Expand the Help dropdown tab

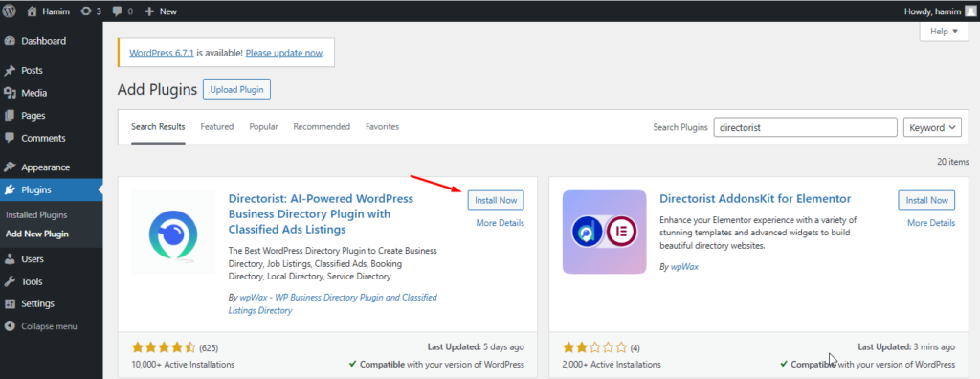pyautogui.click(x=944, y=32)
